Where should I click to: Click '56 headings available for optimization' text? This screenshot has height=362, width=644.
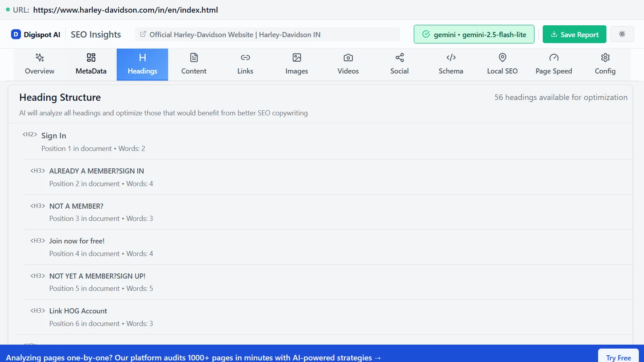click(561, 97)
